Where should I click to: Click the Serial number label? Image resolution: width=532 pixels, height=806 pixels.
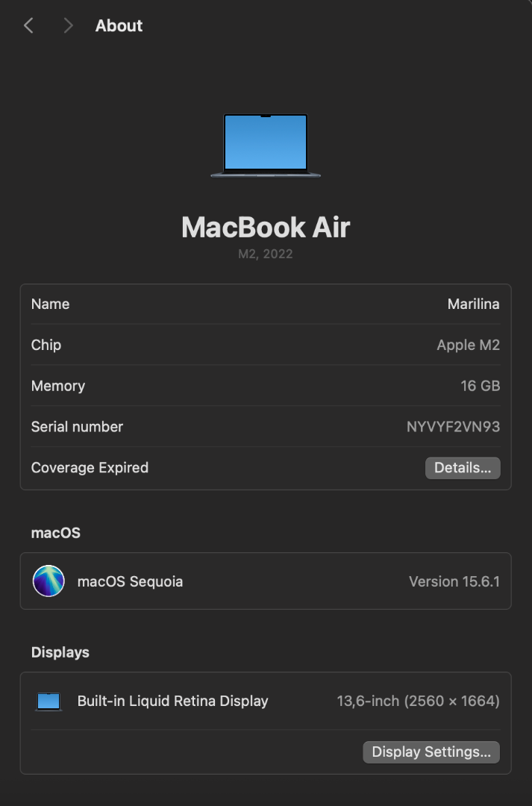(x=77, y=427)
